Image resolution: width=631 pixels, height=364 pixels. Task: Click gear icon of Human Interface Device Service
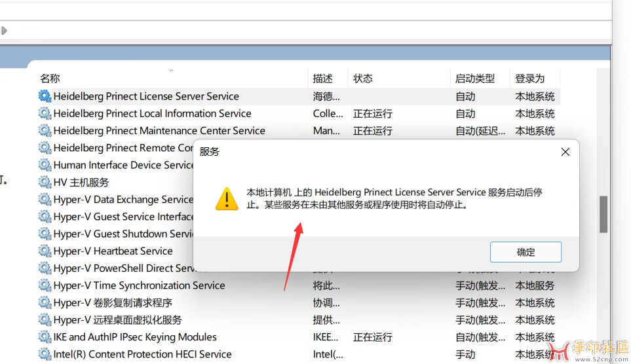coord(45,165)
